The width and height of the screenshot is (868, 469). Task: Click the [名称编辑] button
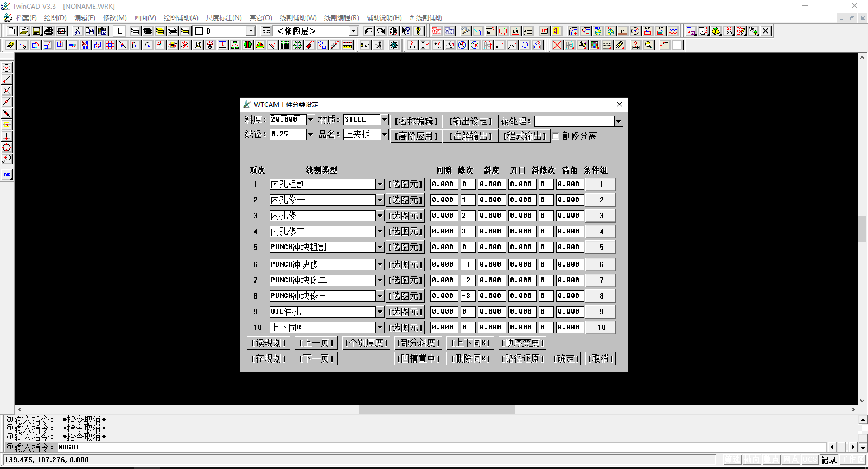pyautogui.click(x=416, y=121)
